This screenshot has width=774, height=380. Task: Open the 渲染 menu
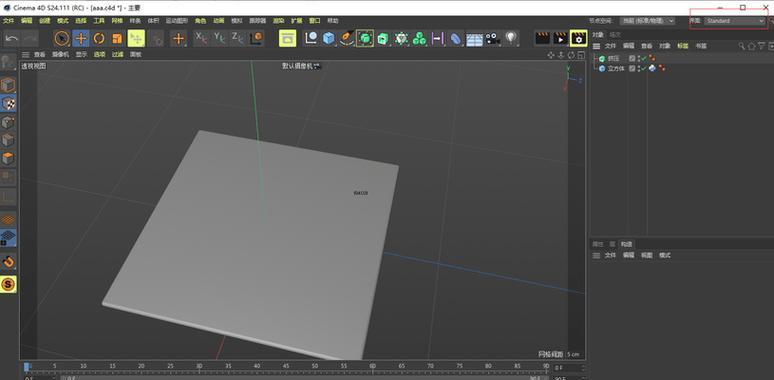[278, 21]
